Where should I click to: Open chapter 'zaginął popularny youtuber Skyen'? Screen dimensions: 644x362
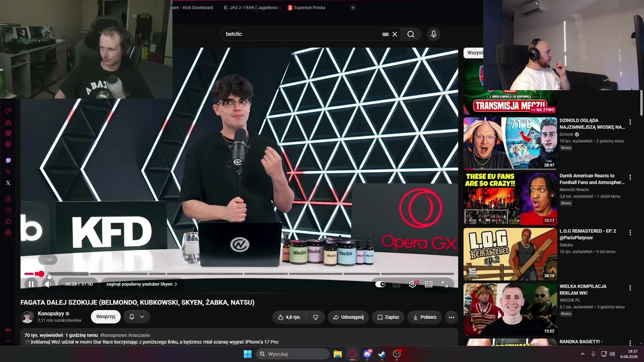click(x=141, y=284)
